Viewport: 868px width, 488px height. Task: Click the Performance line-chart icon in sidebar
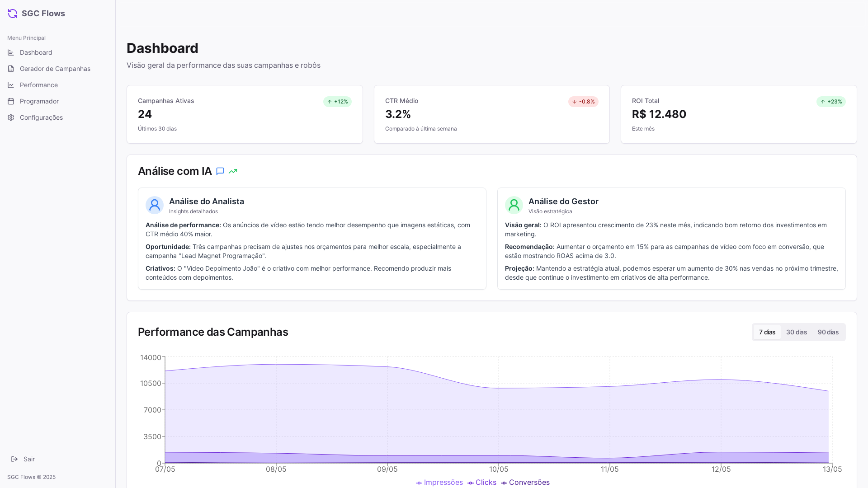[x=11, y=85]
